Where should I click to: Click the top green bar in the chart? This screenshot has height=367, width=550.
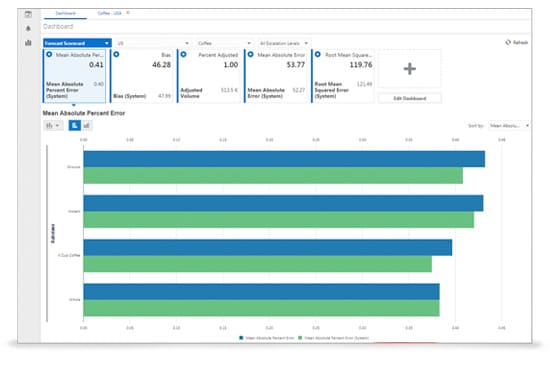(x=273, y=175)
